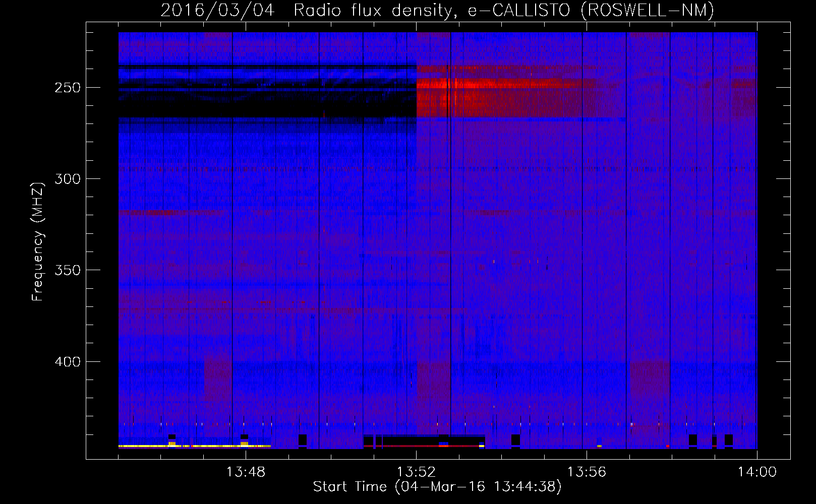Viewport: 816px width, 504px height.
Task: Click the plot title 'Radio flux density, e-CALLISTO (ROSWELL-NM)'
Action: pyautogui.click(x=504, y=10)
